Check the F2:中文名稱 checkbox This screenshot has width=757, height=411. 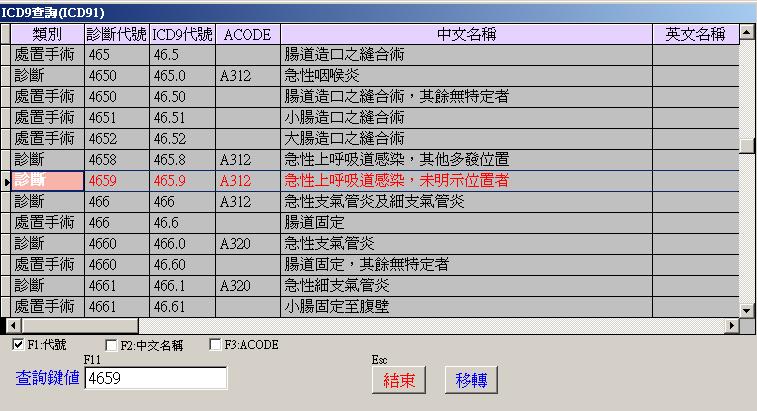click(x=112, y=346)
